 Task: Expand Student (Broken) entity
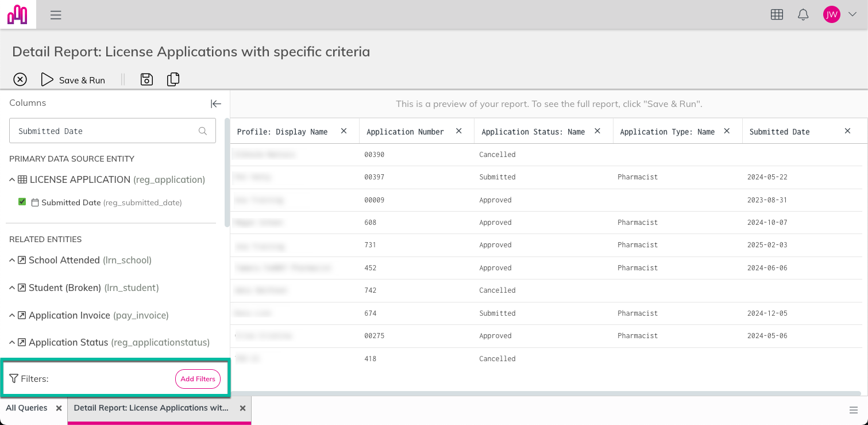(x=12, y=288)
